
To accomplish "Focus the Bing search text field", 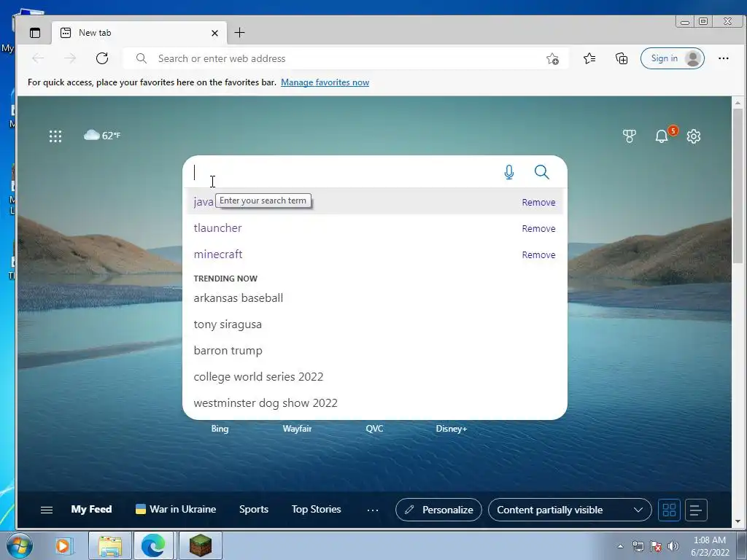I will [343, 172].
